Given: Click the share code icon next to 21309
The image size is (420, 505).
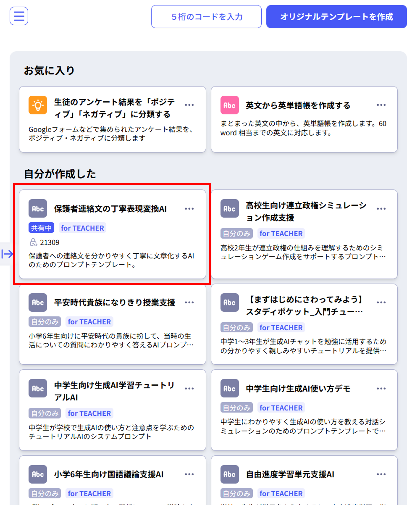Looking at the screenshot, I should tap(33, 242).
